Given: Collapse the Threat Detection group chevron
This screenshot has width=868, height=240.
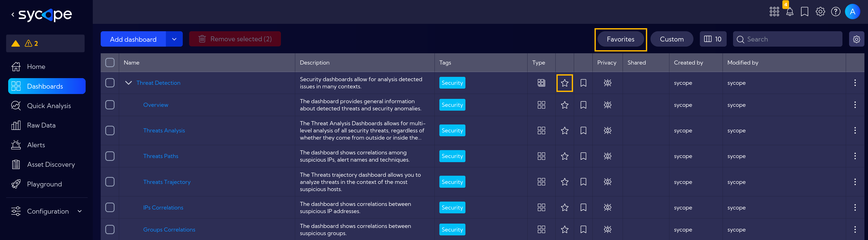Looking at the screenshot, I should [x=128, y=83].
